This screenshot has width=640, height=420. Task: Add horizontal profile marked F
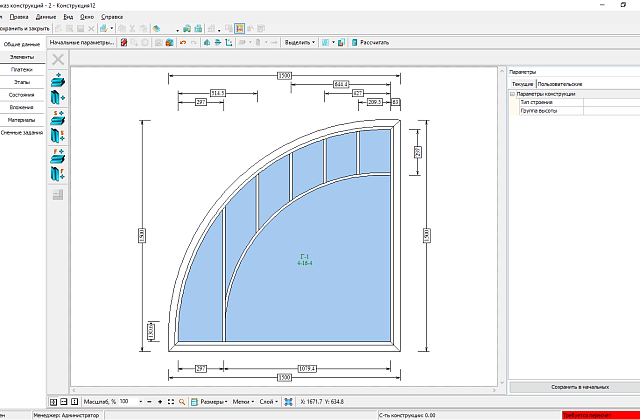click(x=58, y=157)
